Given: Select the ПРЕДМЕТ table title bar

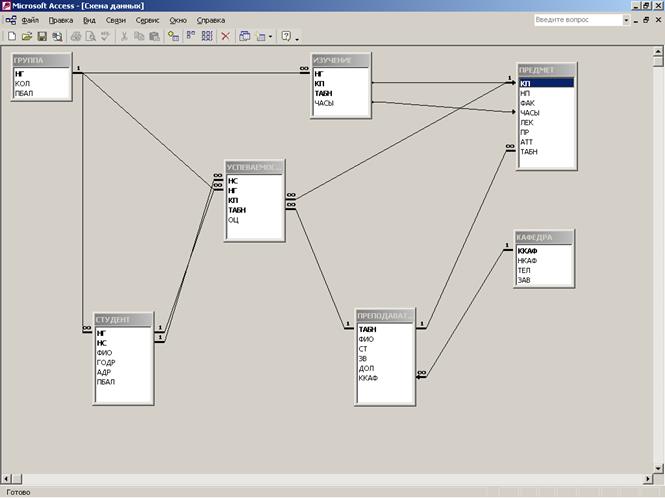Looking at the screenshot, I should pos(547,70).
